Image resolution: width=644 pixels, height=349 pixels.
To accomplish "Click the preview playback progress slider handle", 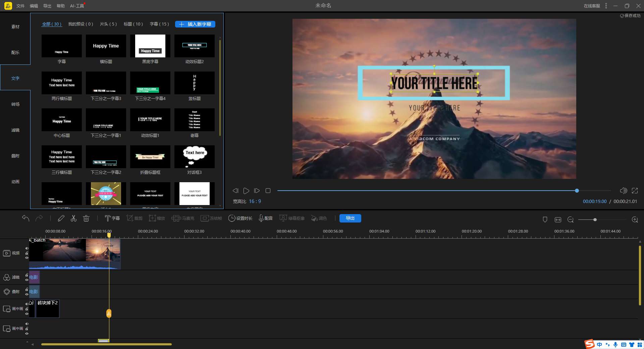I will [577, 191].
